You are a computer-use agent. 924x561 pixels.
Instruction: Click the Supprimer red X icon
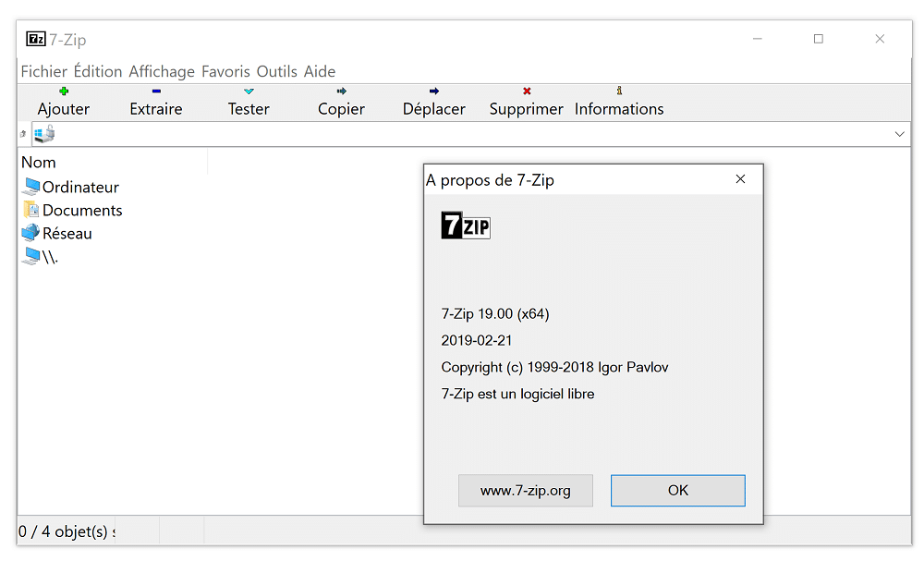[x=527, y=91]
